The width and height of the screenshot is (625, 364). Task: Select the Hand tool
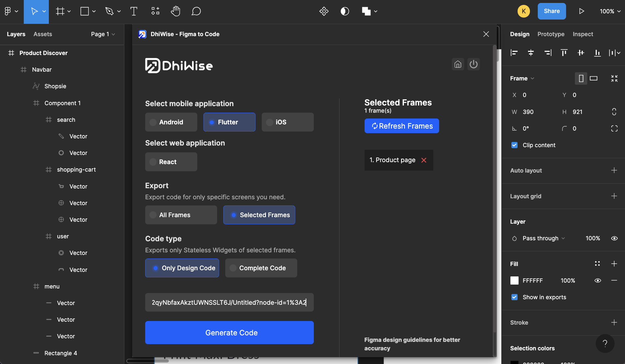tap(175, 11)
